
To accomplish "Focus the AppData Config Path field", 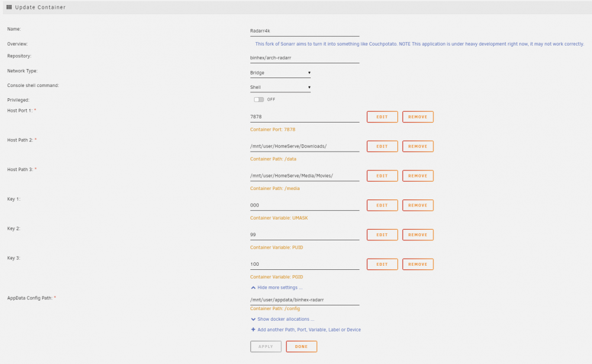I will pos(305,300).
